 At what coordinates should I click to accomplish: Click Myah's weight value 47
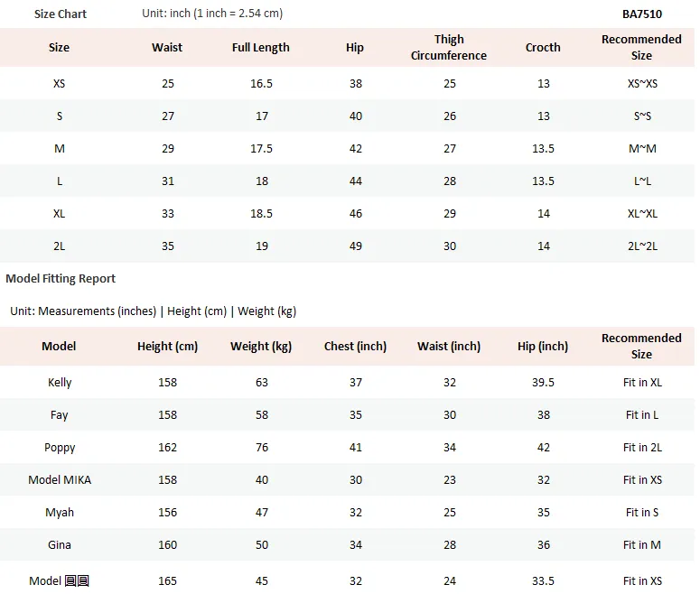point(262,513)
